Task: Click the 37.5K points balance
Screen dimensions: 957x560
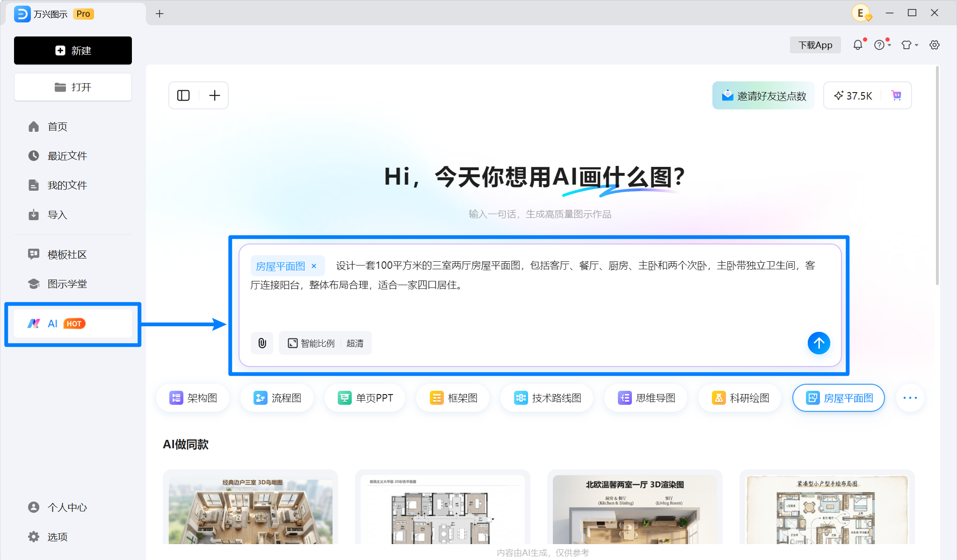Action: [x=853, y=95]
